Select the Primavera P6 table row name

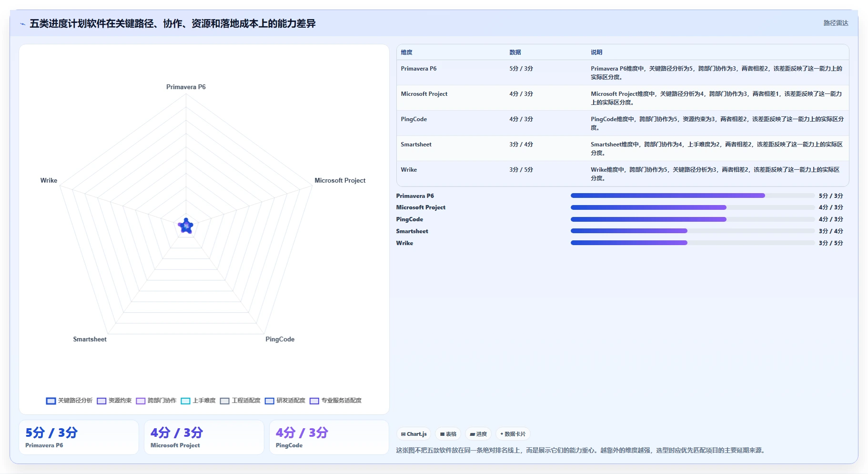click(419, 69)
